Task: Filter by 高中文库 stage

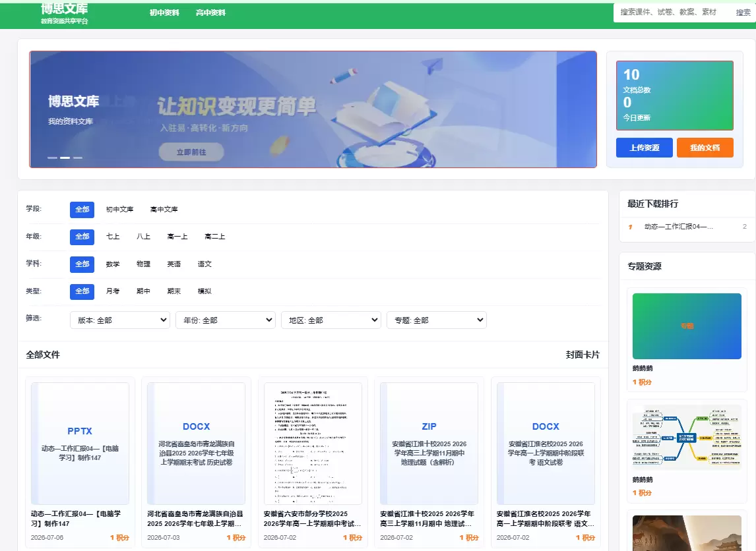Action: coord(164,210)
